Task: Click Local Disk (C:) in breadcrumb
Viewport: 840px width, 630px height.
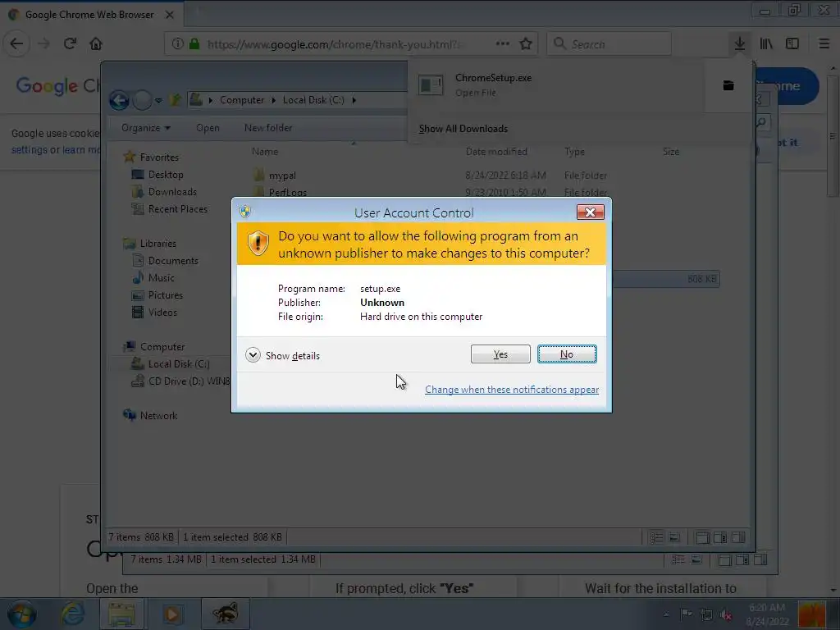Action: click(313, 100)
